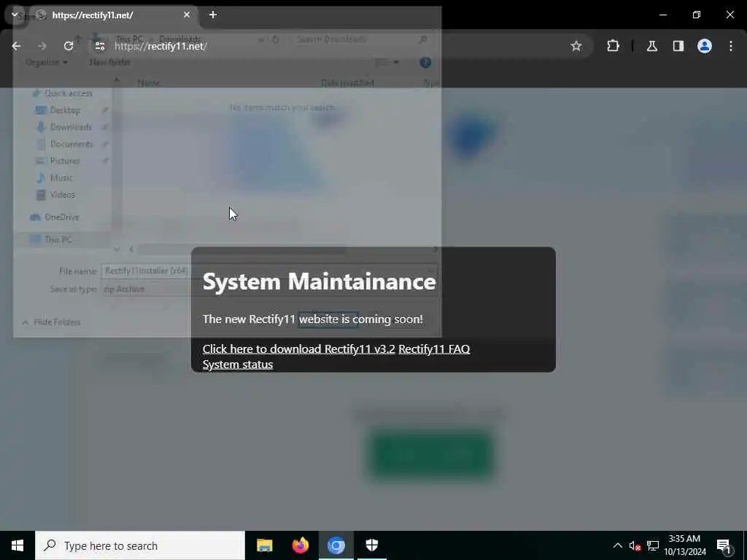747x560 pixels.
Task: View site information for rectify11.net
Action: click(99, 46)
